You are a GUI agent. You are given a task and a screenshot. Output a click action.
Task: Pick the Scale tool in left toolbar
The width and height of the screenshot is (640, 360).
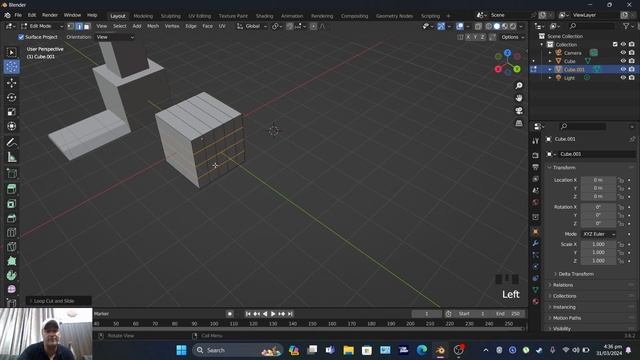(x=11, y=112)
